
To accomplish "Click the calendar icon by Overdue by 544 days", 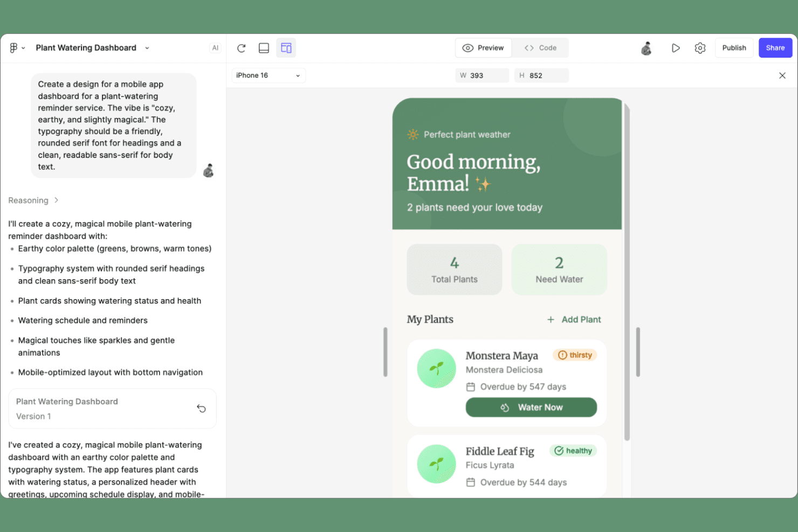I will click(471, 482).
